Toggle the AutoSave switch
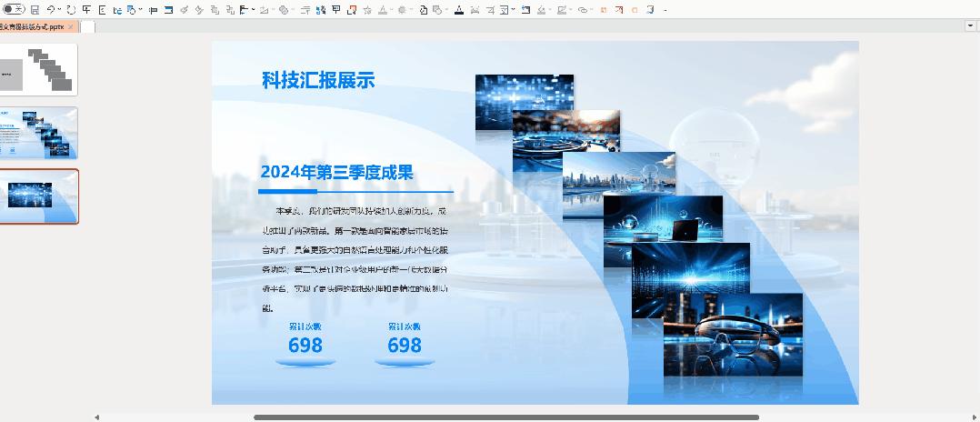Screen dimensions: 980x422 click(x=14, y=9)
